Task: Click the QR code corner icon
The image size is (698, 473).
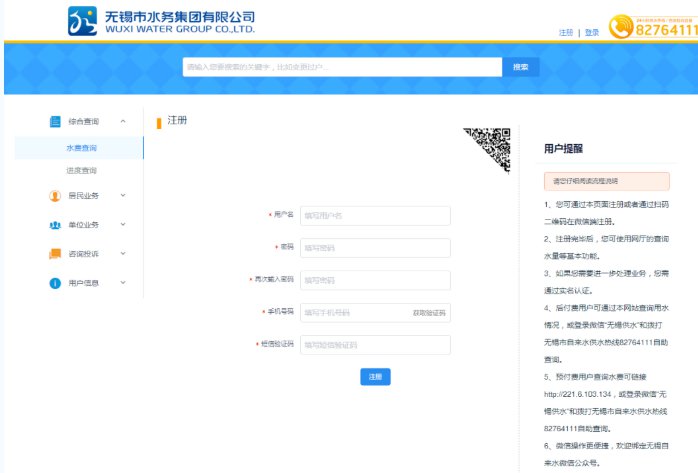Action: point(489,147)
